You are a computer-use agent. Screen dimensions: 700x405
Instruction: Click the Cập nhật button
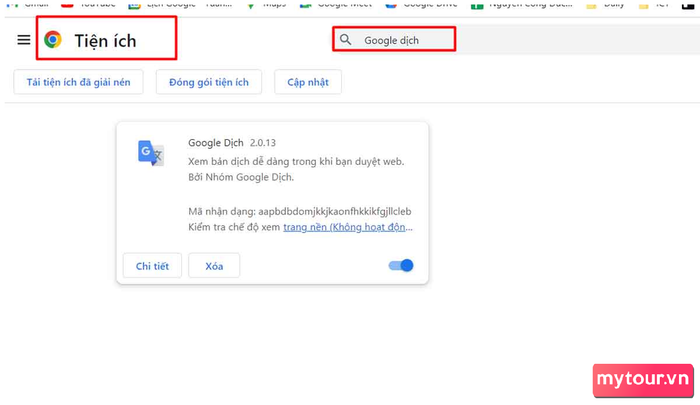[x=308, y=82]
